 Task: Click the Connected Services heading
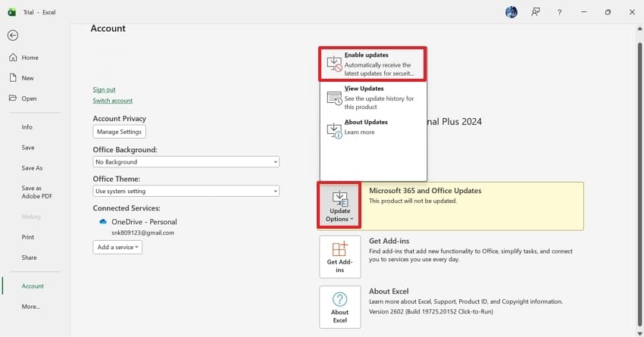pyautogui.click(x=127, y=208)
